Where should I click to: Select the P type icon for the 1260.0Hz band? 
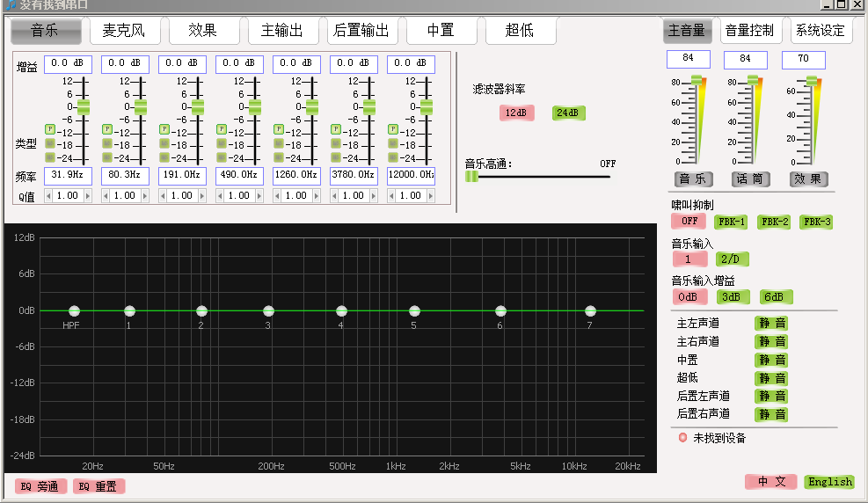click(x=279, y=129)
